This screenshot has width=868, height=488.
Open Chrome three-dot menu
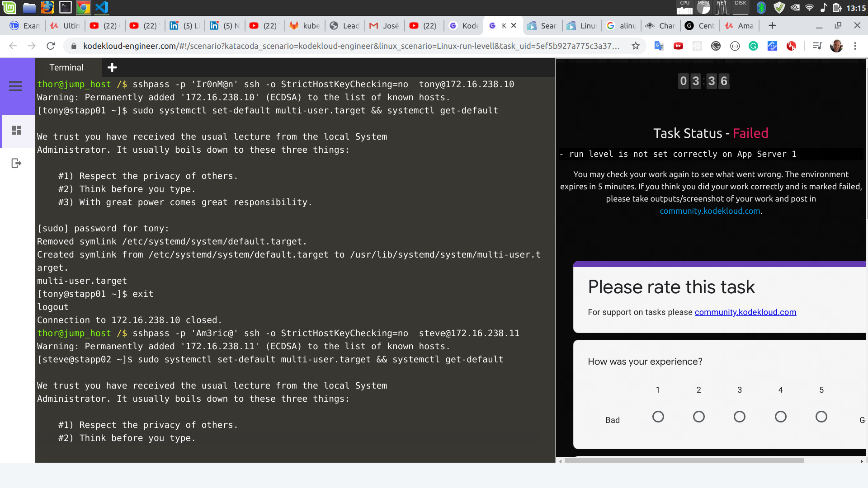(855, 46)
